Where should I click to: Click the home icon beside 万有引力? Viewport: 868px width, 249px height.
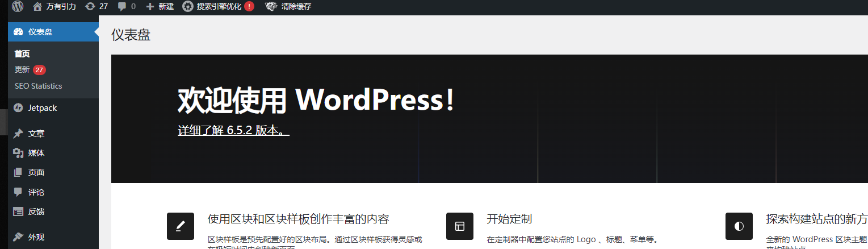point(37,7)
